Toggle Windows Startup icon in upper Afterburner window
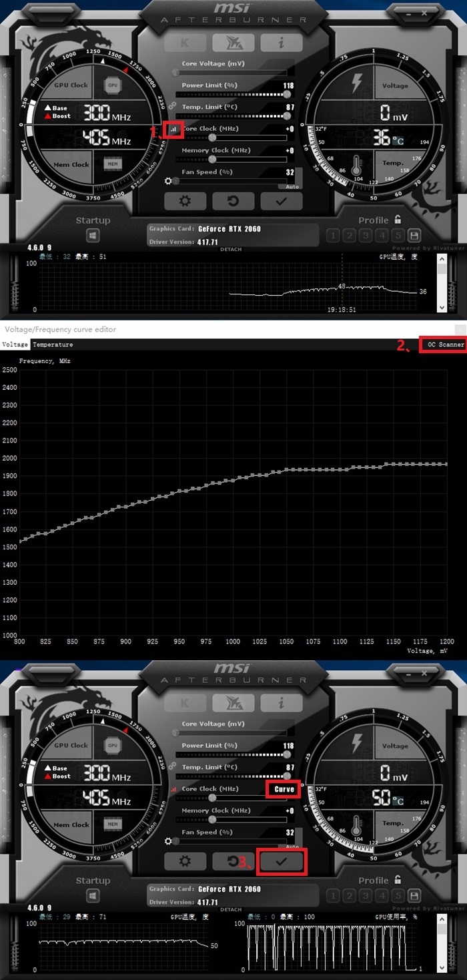 click(93, 236)
